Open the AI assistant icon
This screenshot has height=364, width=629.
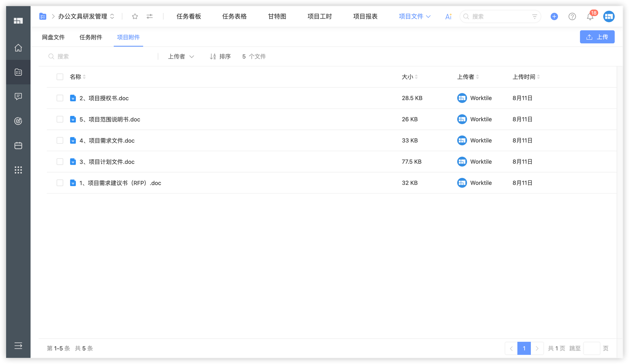pyautogui.click(x=448, y=16)
